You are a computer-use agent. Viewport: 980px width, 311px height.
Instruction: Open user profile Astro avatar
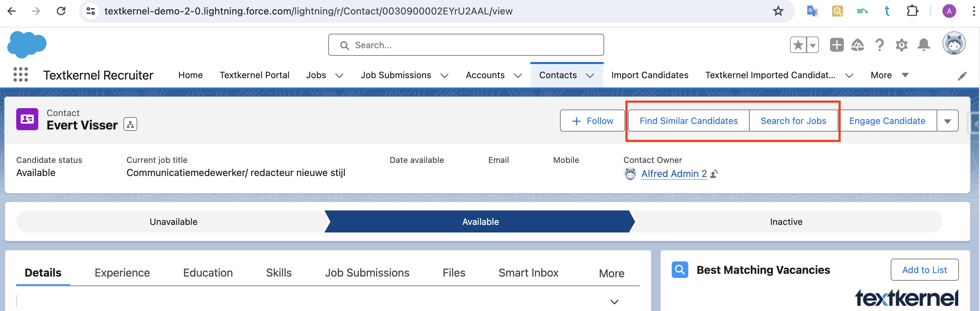953,43
